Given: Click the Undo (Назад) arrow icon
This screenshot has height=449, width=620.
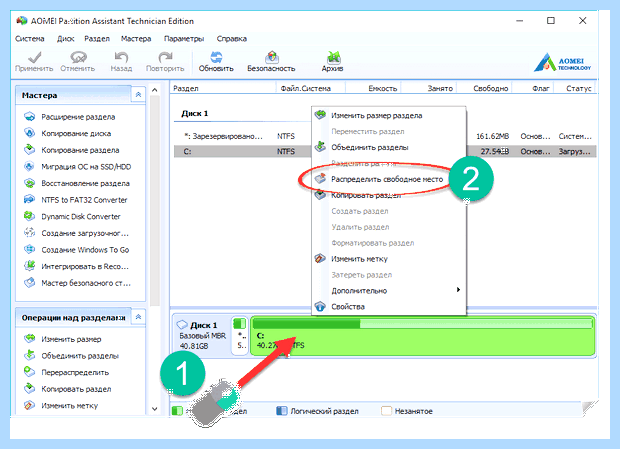Looking at the screenshot, I should (x=121, y=58).
